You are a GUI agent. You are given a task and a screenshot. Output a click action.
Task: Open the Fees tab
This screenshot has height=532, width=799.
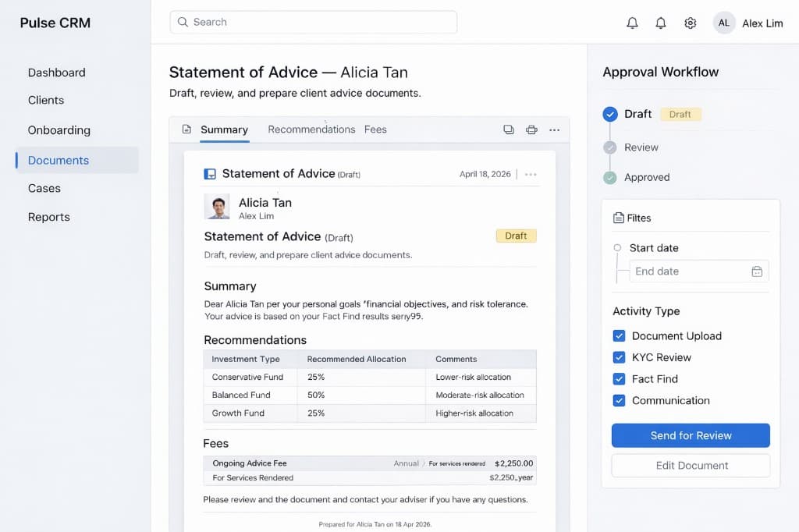click(375, 129)
